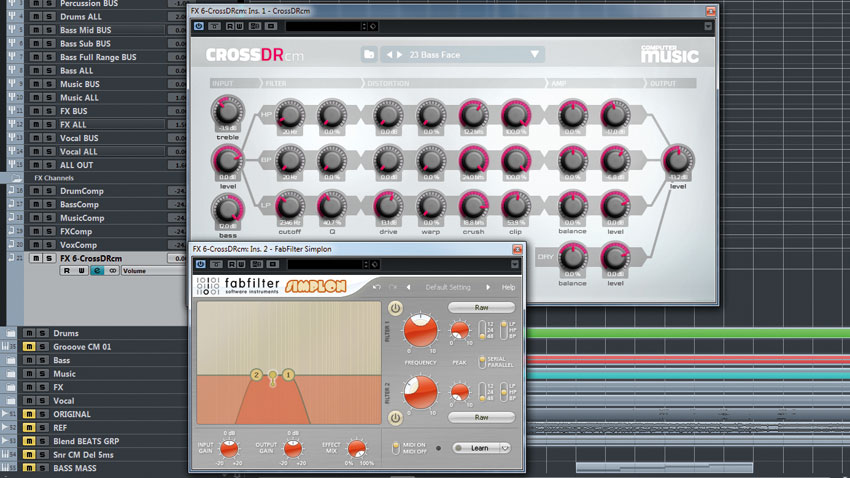The width and height of the screenshot is (850, 478).
Task: Open the Default Setting preset menu
Action: pos(448,287)
